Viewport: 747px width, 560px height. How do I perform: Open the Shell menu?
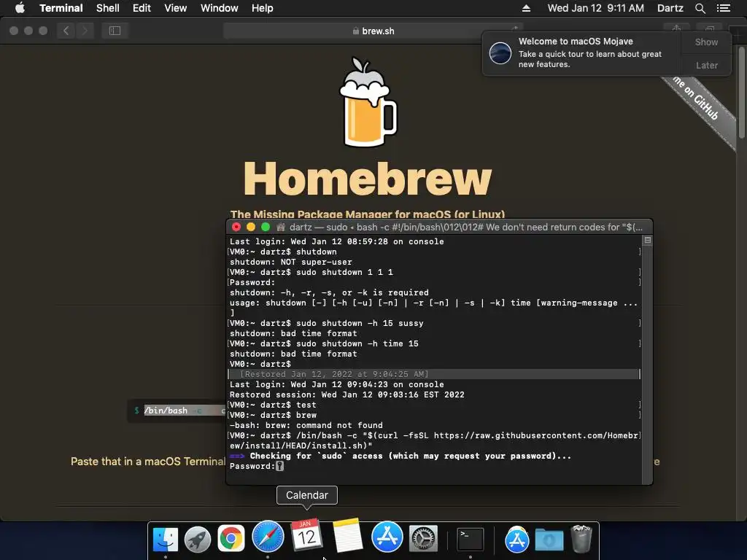tap(108, 8)
